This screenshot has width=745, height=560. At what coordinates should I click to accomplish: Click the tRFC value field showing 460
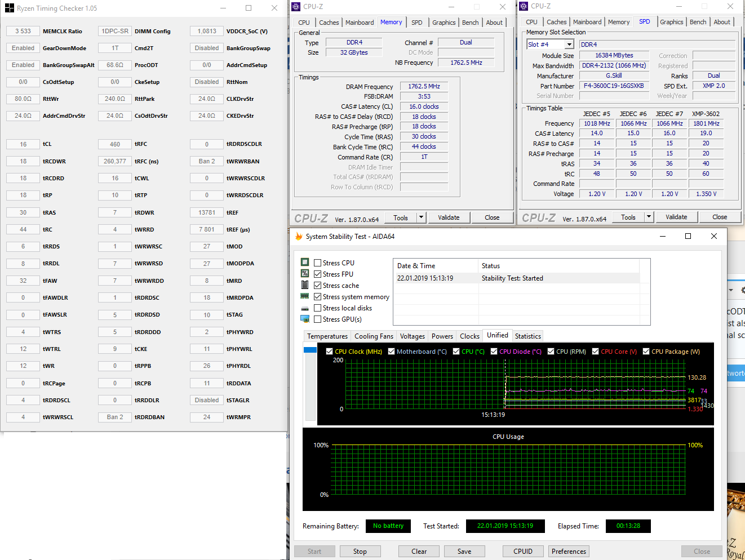(115, 144)
